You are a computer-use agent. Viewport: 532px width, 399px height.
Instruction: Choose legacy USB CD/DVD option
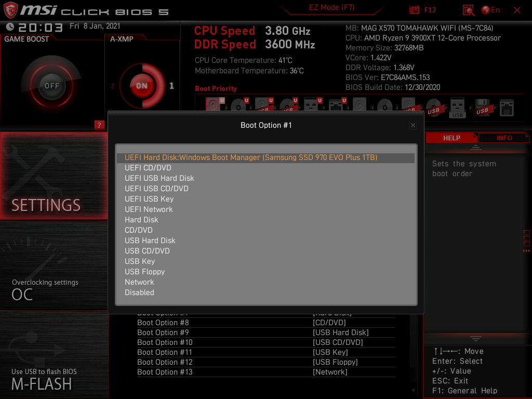265,251
